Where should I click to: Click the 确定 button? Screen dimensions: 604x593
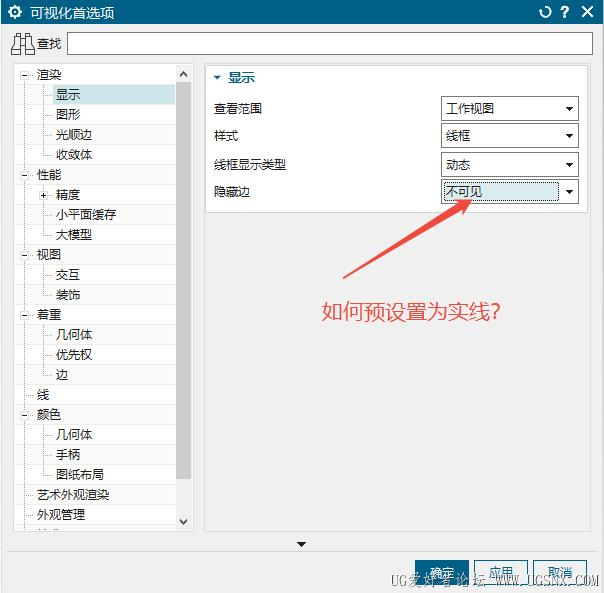point(442,573)
